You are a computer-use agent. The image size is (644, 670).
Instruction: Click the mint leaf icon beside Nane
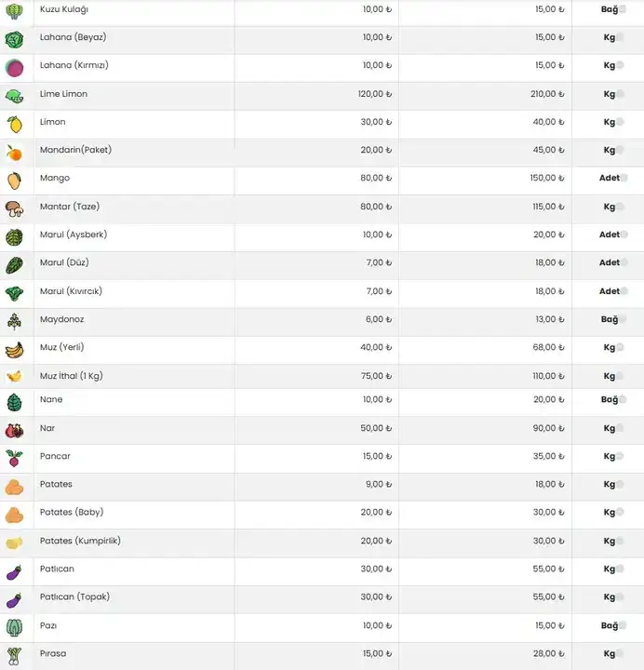(x=14, y=403)
